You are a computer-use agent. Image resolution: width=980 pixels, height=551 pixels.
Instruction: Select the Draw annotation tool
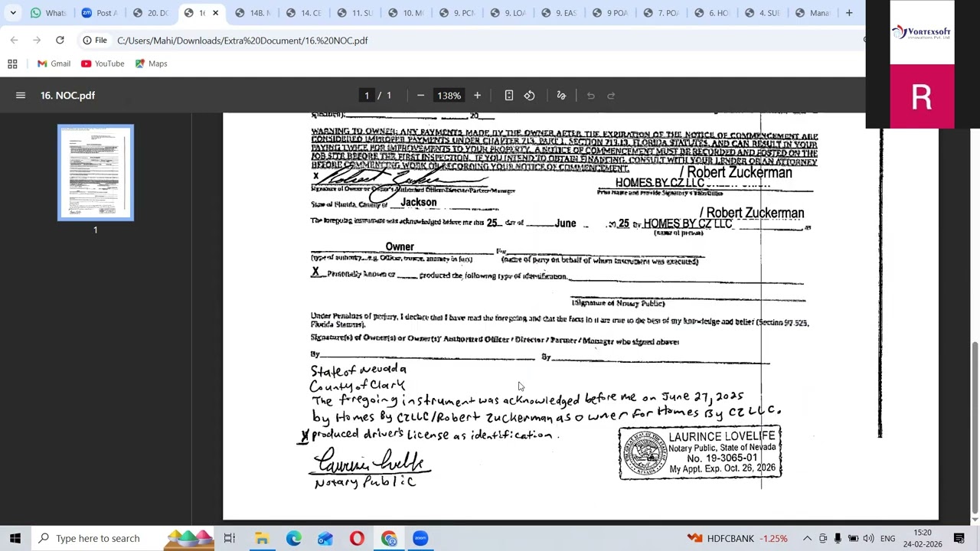point(561,96)
